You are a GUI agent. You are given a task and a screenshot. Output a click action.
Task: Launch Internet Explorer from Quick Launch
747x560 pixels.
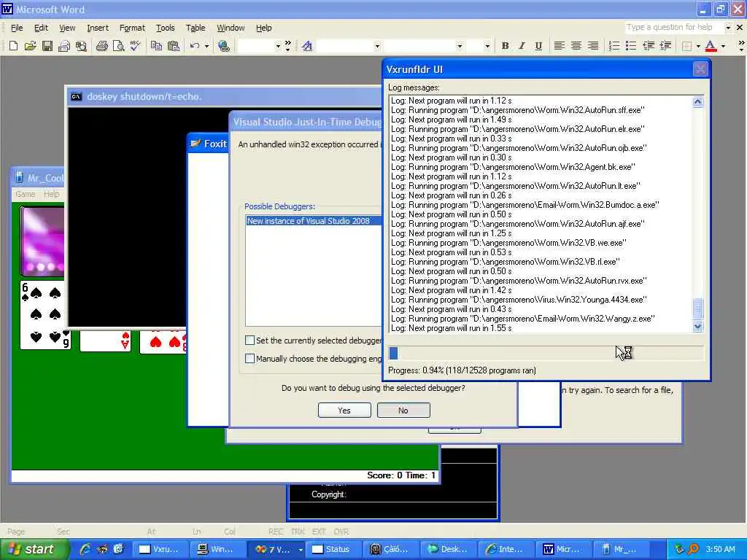[x=86, y=549]
